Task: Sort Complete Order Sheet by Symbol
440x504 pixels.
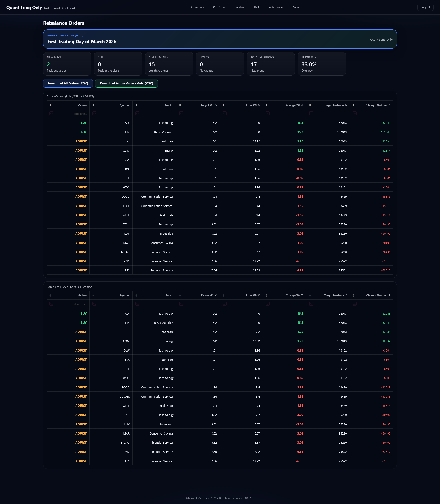Action: pos(93,296)
